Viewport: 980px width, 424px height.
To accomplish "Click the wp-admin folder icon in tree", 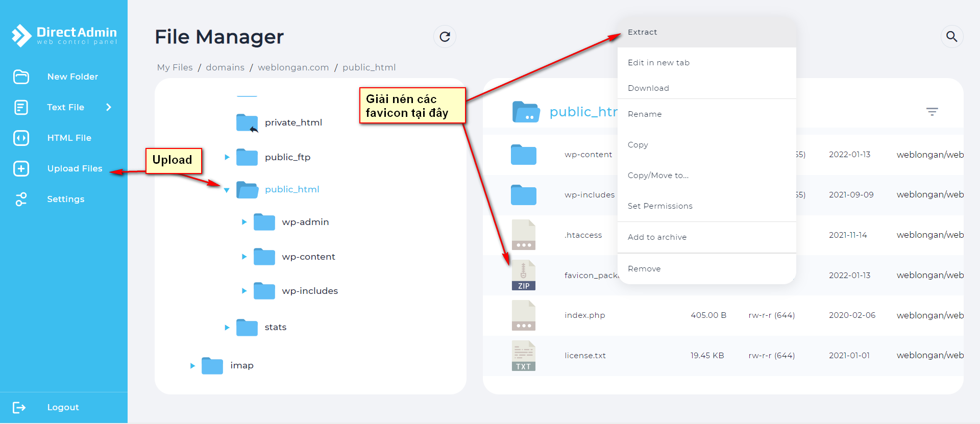I will click(264, 222).
